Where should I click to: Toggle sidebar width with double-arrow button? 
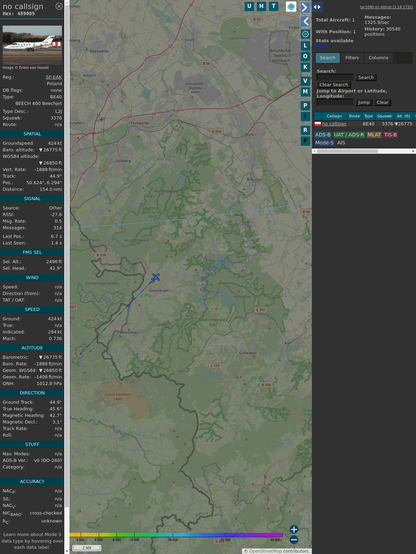(317, 7)
